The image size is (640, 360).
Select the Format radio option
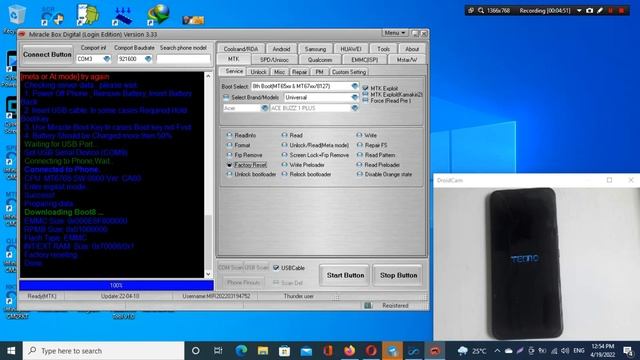pyautogui.click(x=229, y=145)
